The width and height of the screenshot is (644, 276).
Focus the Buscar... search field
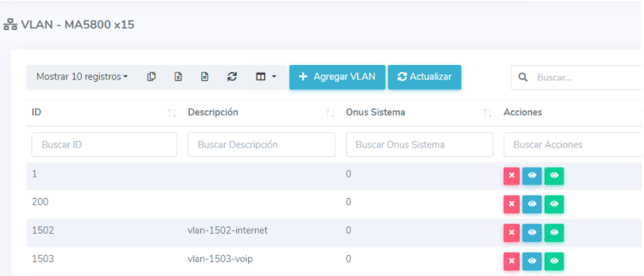coord(577,77)
